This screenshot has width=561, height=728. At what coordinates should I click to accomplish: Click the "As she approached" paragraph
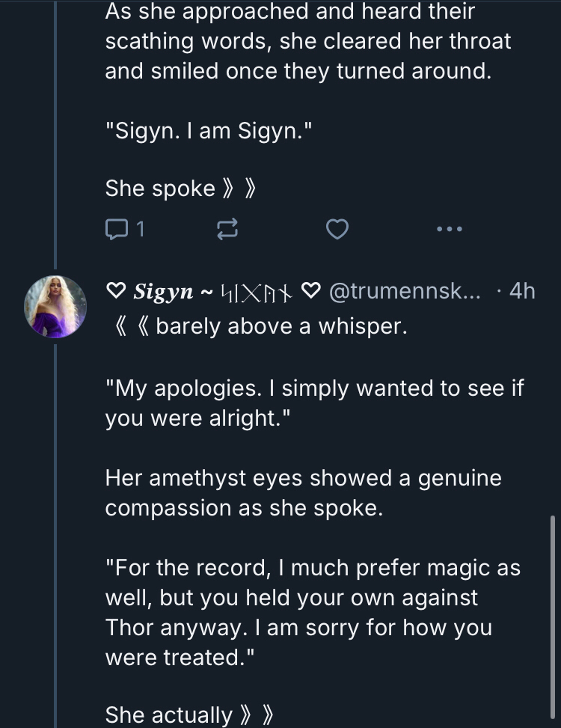307,41
